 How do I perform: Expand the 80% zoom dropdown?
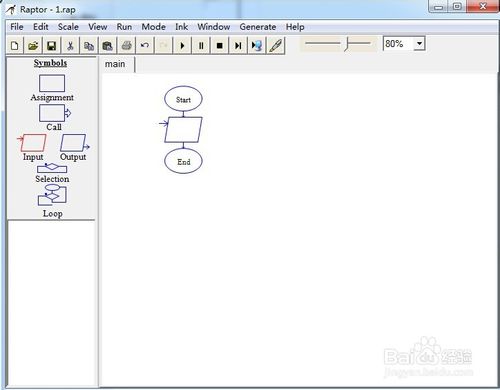(420, 44)
